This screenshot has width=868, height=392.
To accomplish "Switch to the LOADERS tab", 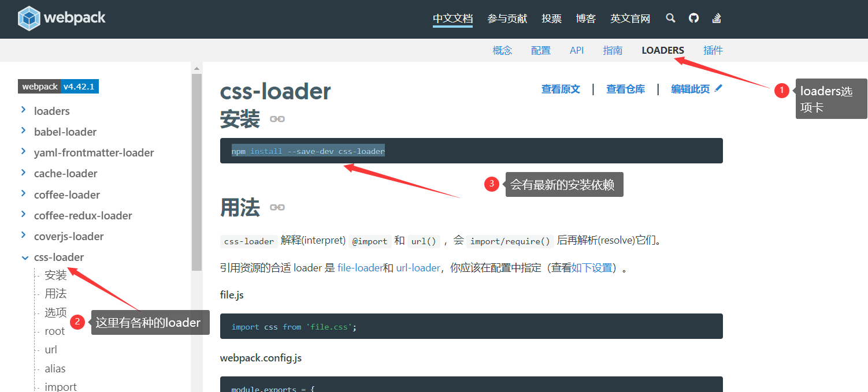I will pyautogui.click(x=663, y=50).
